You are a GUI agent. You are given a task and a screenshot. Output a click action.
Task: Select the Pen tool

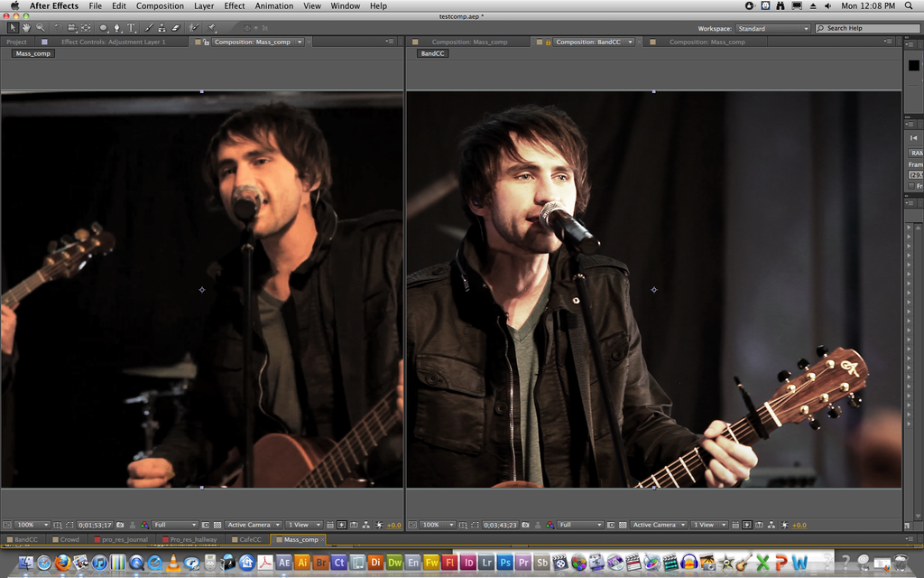tap(116, 28)
